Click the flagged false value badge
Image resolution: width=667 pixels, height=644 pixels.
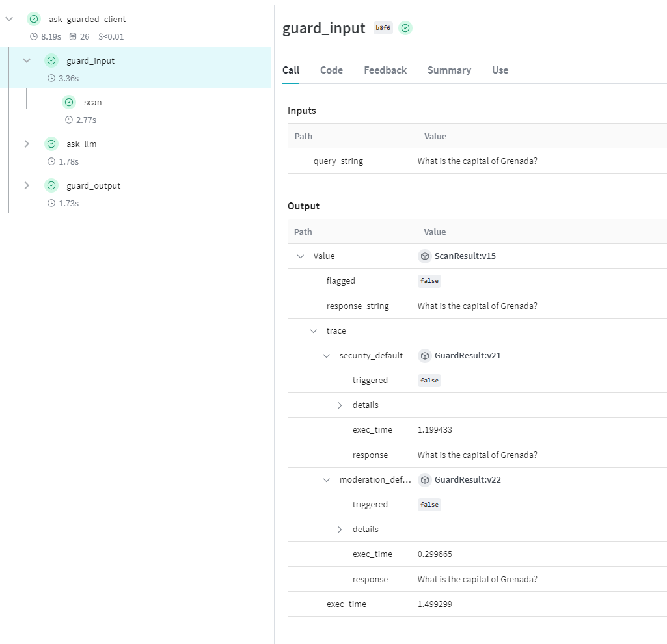tap(429, 281)
